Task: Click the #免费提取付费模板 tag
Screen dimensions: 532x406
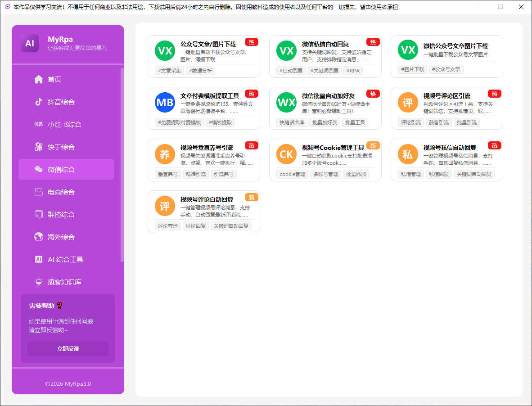Action: (179, 122)
